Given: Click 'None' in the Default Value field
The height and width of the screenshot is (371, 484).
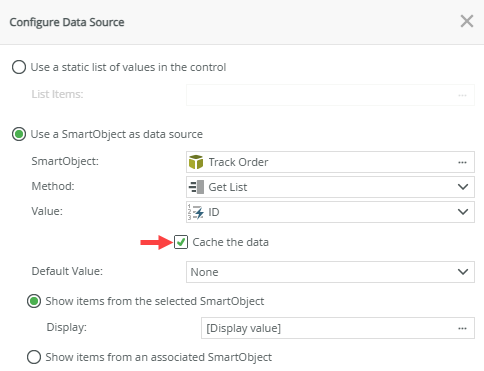Looking at the screenshot, I should pyautogui.click(x=204, y=272).
